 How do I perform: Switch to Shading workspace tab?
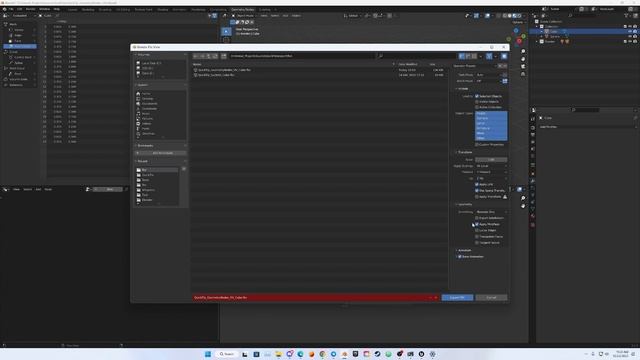(162, 9)
